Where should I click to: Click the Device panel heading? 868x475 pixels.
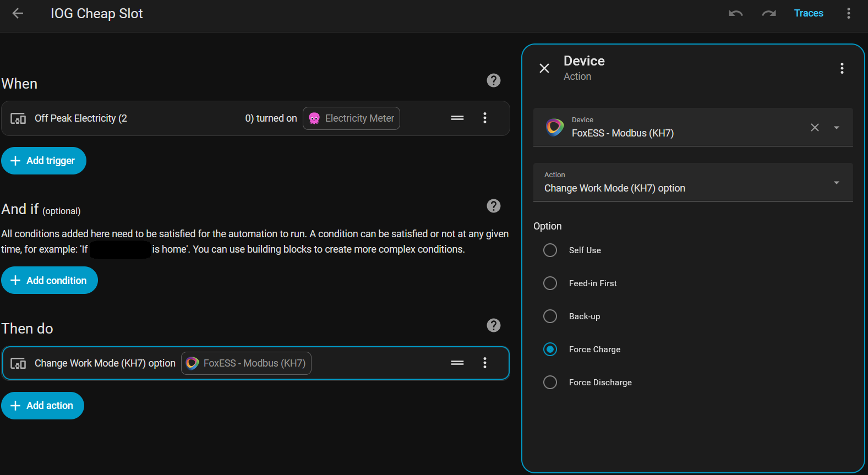584,61
